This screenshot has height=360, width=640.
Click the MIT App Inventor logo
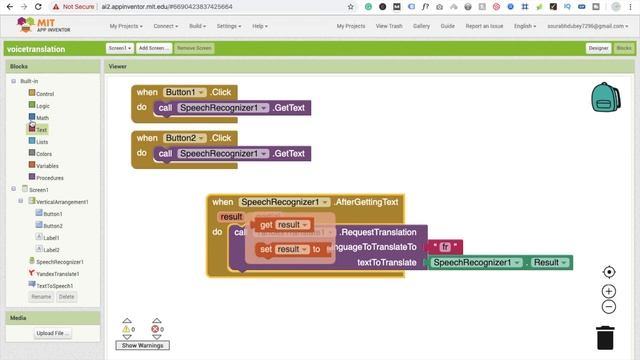43,25
